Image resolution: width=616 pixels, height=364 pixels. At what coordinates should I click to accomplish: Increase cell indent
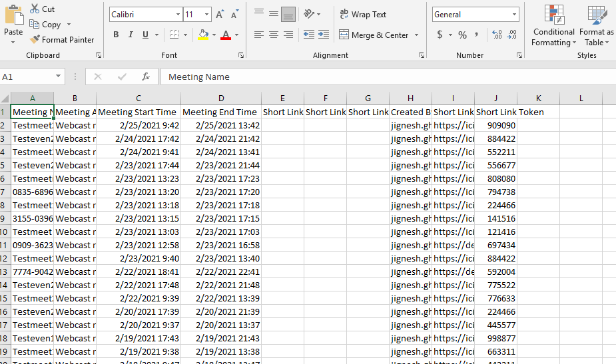pyautogui.click(x=324, y=35)
